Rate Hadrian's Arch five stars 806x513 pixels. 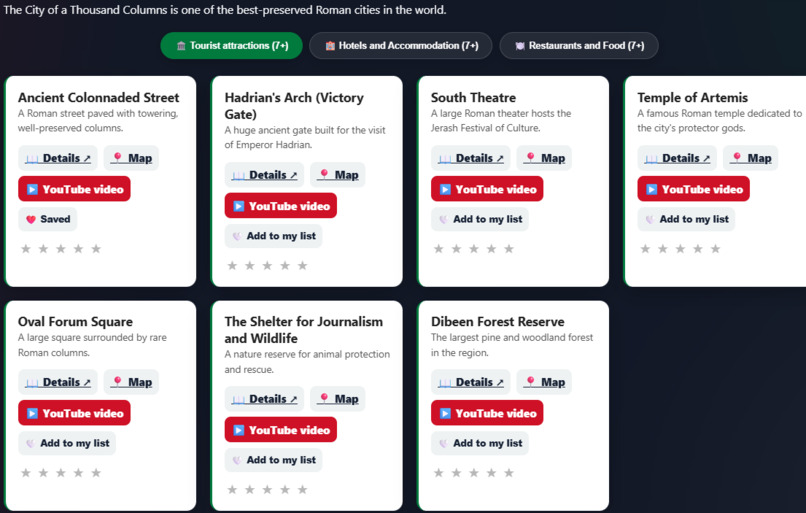(303, 266)
